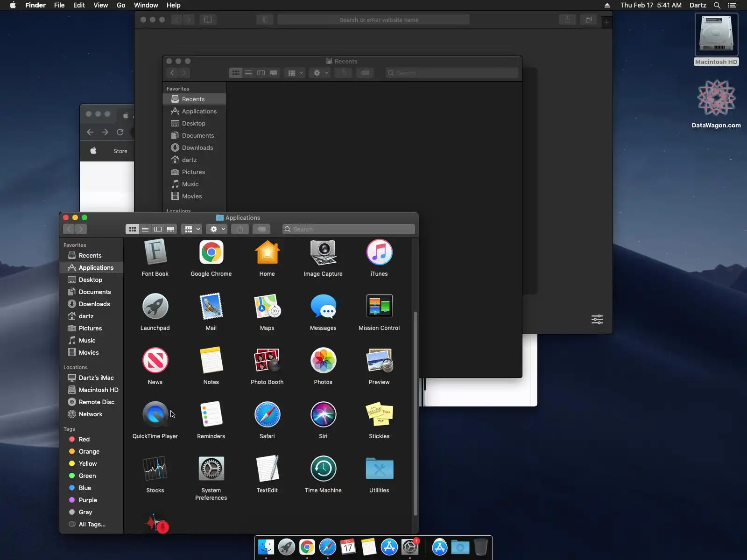Open the Window menu

pos(146,5)
